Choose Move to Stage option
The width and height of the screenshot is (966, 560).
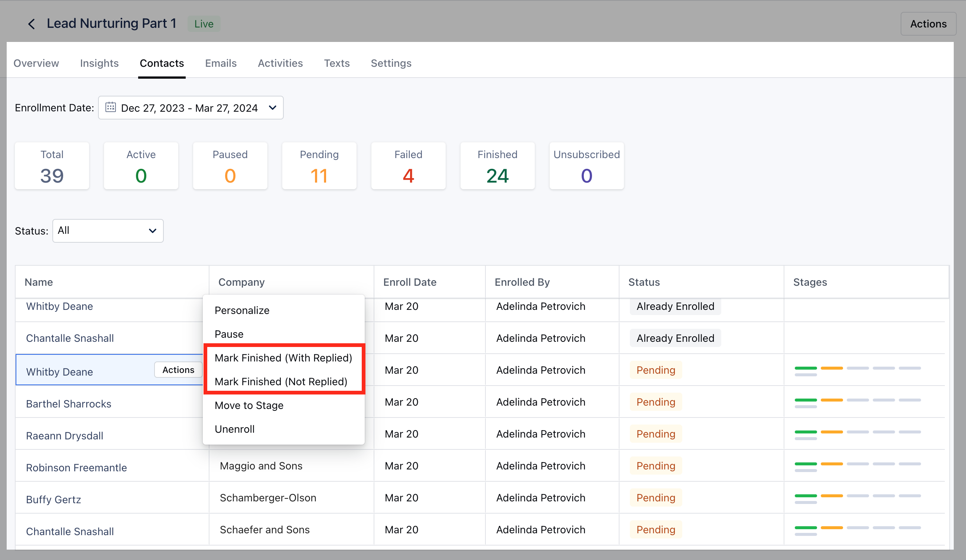coord(284,405)
